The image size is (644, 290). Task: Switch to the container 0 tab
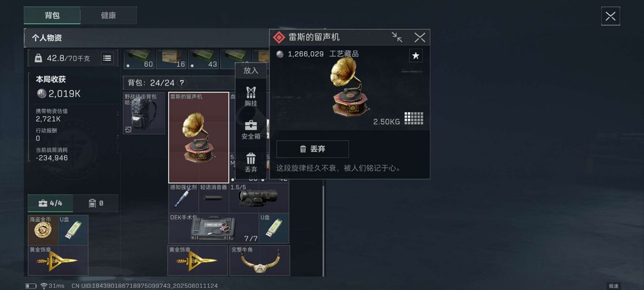coord(95,203)
